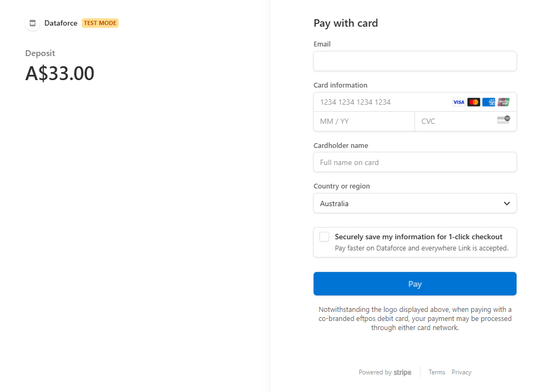Click inside the Email input field
The height and width of the screenshot is (392, 547).
415,61
